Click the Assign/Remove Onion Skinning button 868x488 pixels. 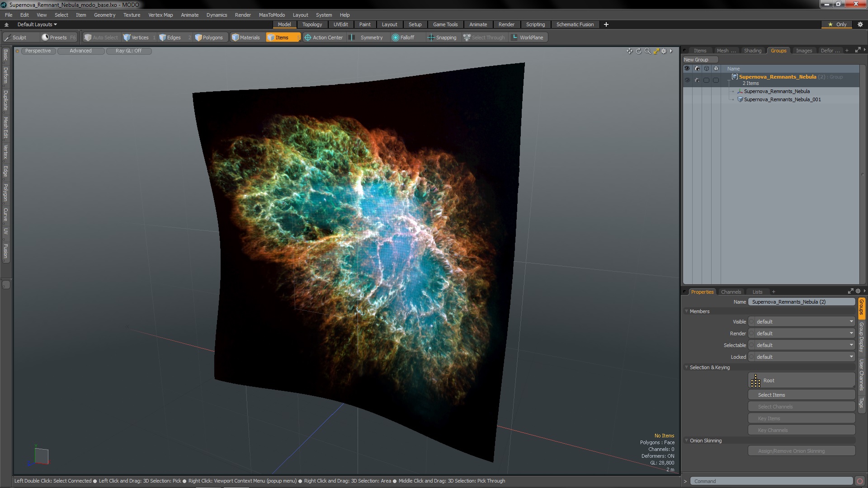pyautogui.click(x=802, y=451)
